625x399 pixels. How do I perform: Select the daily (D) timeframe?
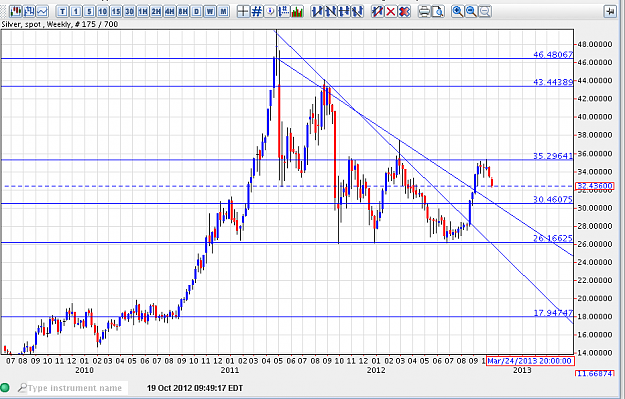pos(197,12)
